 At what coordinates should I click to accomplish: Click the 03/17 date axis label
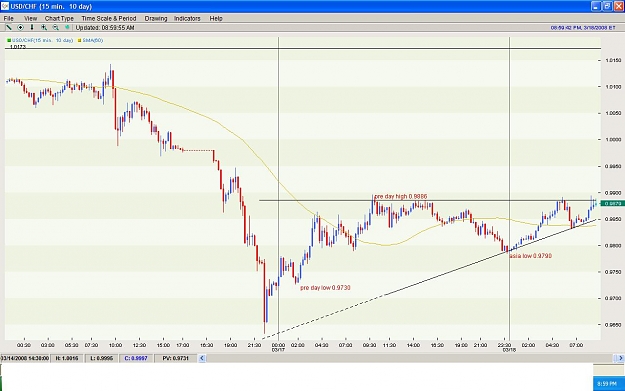277,350
